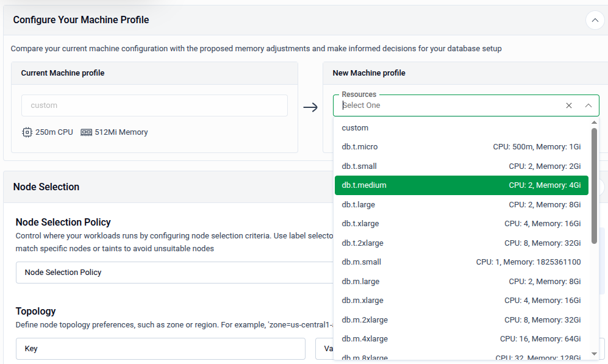The width and height of the screenshot is (608, 364).
Task: Collapse the Resources list via its chevron icon
Action: point(588,105)
